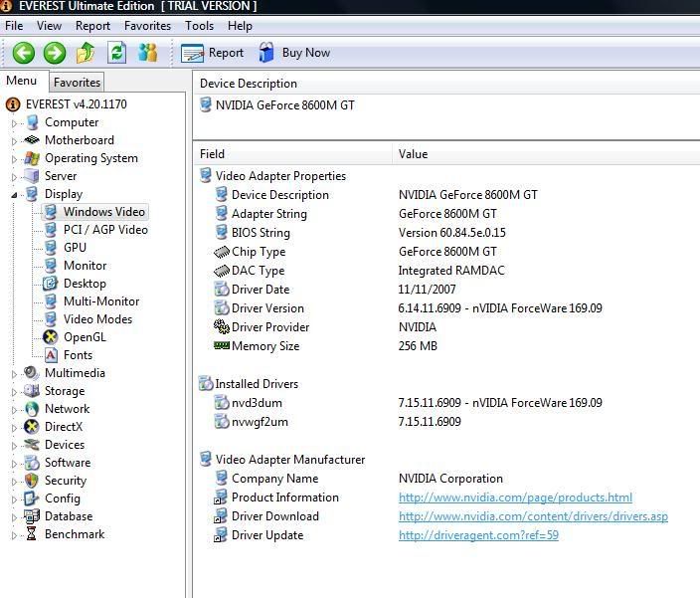This screenshot has height=598, width=700.
Task: Click the Motherboard chip icon
Action: tap(32, 139)
